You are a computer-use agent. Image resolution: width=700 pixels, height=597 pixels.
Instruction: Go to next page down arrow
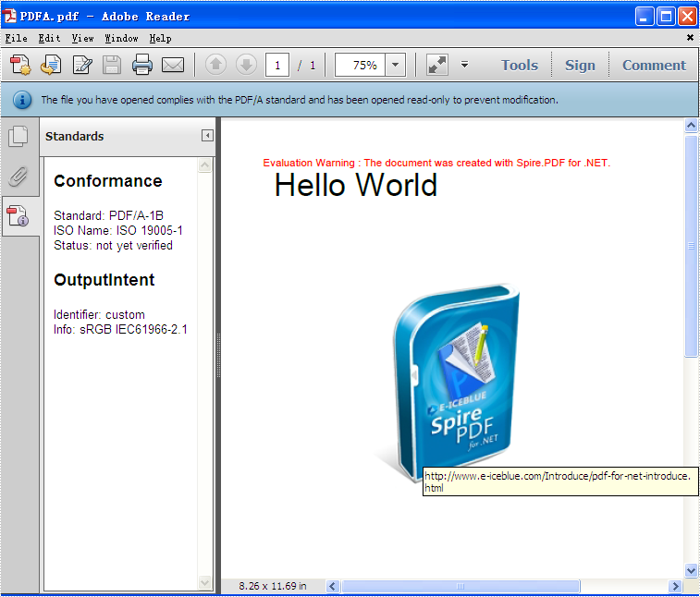(246, 65)
